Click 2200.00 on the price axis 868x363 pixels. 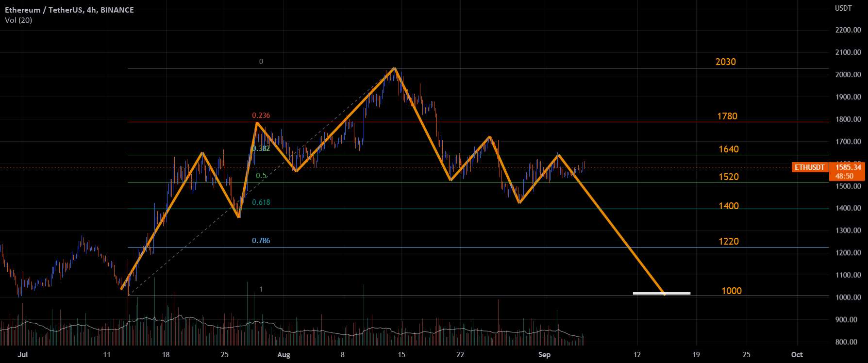pyautogui.click(x=848, y=30)
